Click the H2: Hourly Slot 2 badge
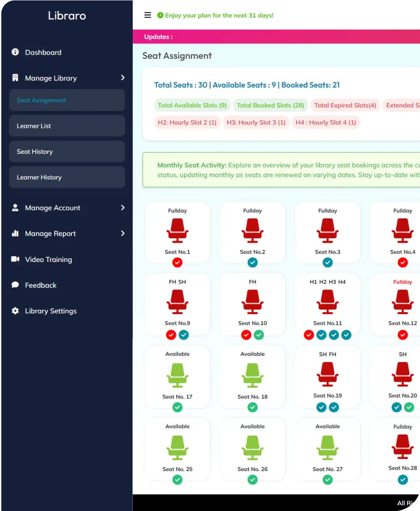 click(x=187, y=122)
